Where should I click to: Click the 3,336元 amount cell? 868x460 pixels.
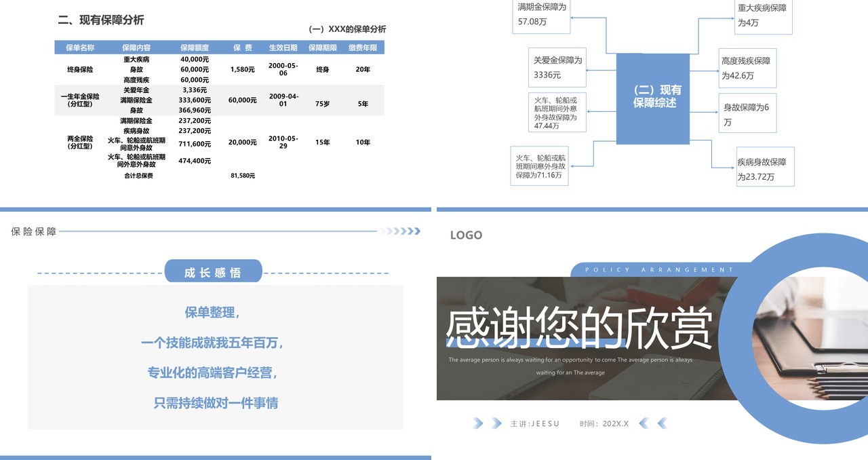tap(195, 90)
